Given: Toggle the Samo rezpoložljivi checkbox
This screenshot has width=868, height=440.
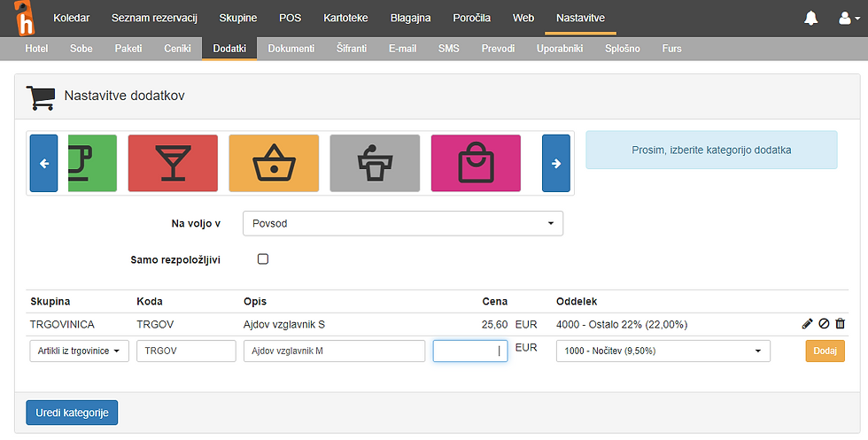Looking at the screenshot, I should coord(263,259).
